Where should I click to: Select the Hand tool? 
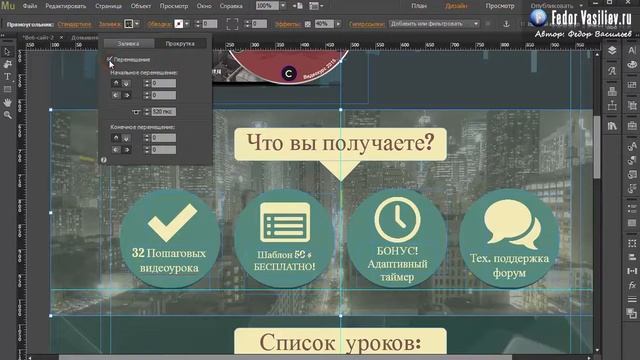pos(7,102)
